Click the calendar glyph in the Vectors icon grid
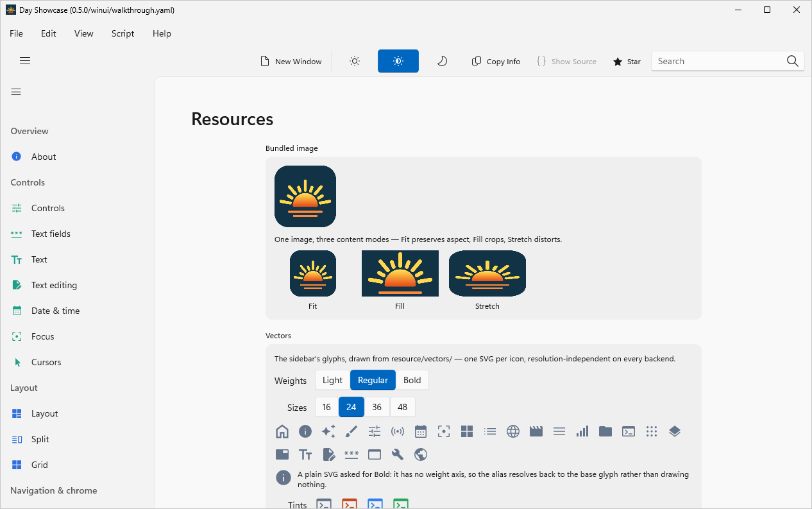Image resolution: width=812 pixels, height=509 pixels. 421,431
